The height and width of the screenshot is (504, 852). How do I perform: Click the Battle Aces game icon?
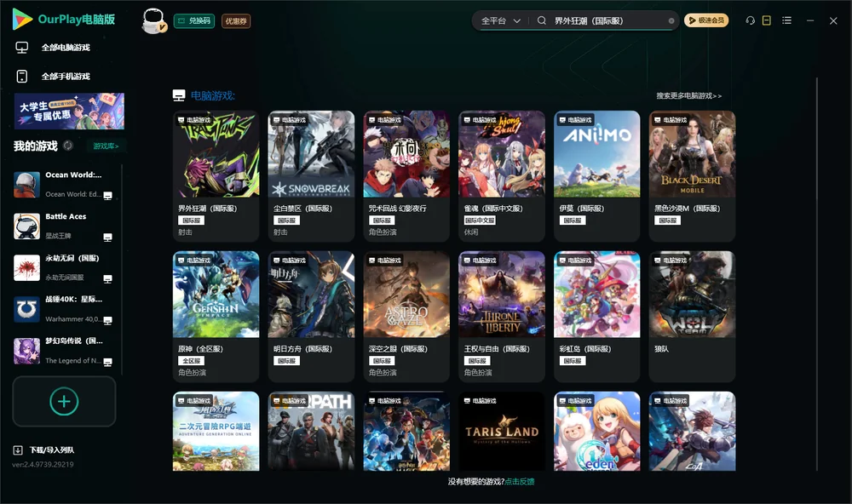[26, 226]
